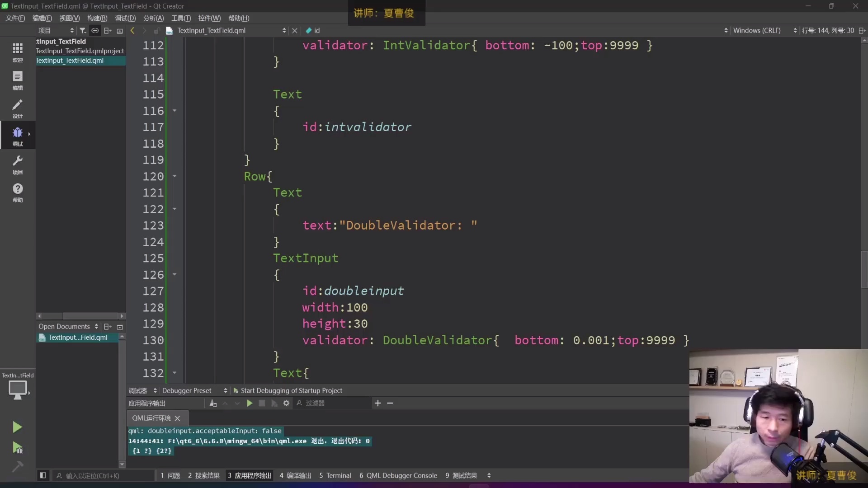The width and height of the screenshot is (868, 488).
Task: Select TextInput_TextField.qmlproject in project tree
Action: click(80, 51)
